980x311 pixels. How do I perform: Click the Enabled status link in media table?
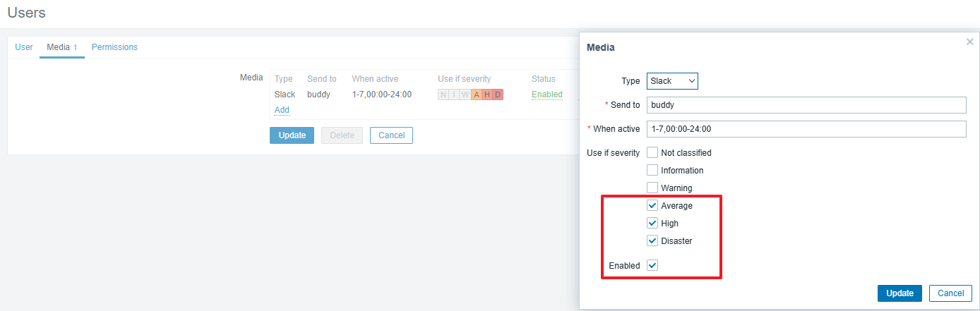pyautogui.click(x=547, y=94)
